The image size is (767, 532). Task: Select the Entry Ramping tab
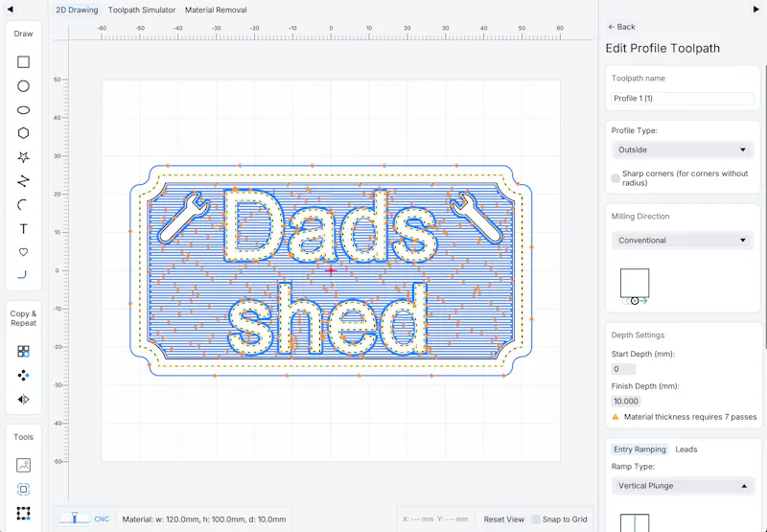(639, 450)
